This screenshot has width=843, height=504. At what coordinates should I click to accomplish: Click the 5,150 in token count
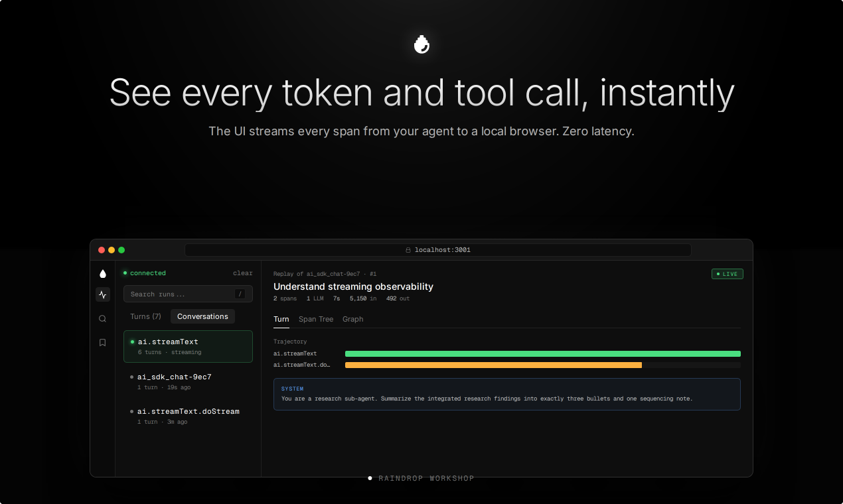click(x=363, y=298)
